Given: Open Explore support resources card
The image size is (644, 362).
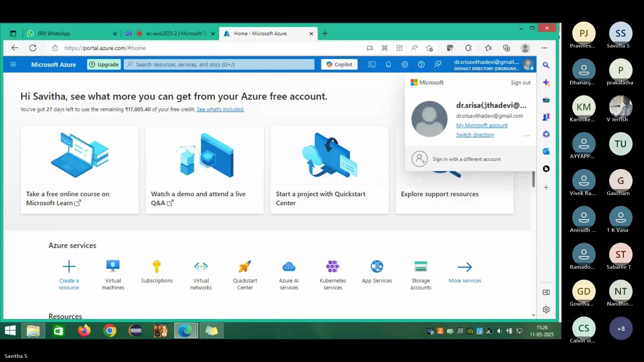Looking at the screenshot, I should 454,194.
